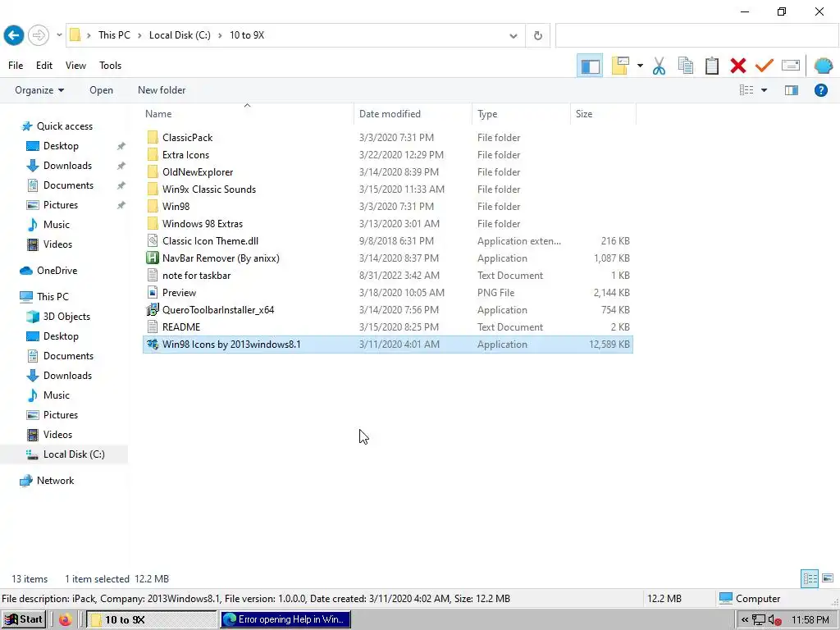Click the red X Delete icon
Image resolution: width=840 pixels, height=630 pixels.
coord(738,66)
